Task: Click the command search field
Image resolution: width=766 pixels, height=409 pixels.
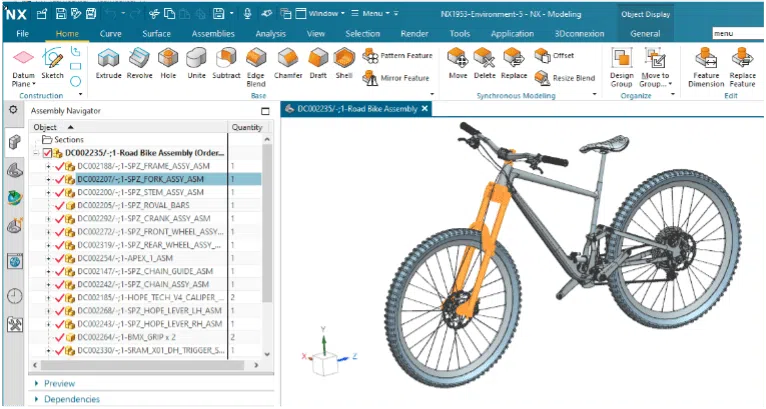Action: point(738,33)
